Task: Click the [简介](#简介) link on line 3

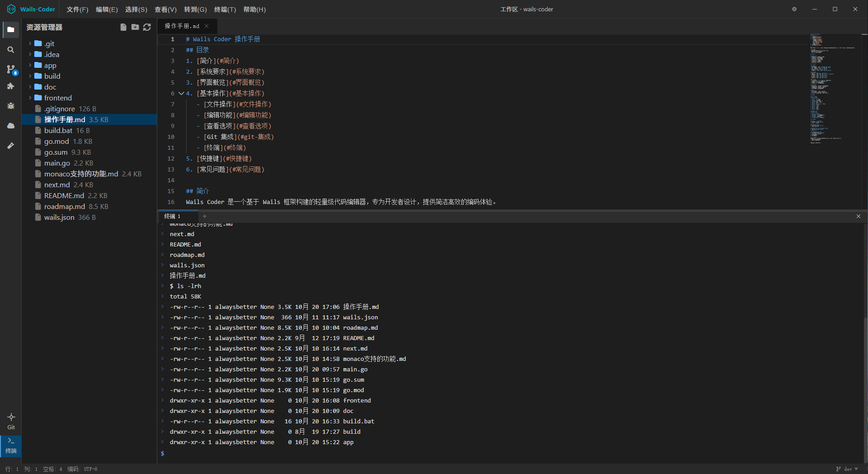Action: (218, 61)
